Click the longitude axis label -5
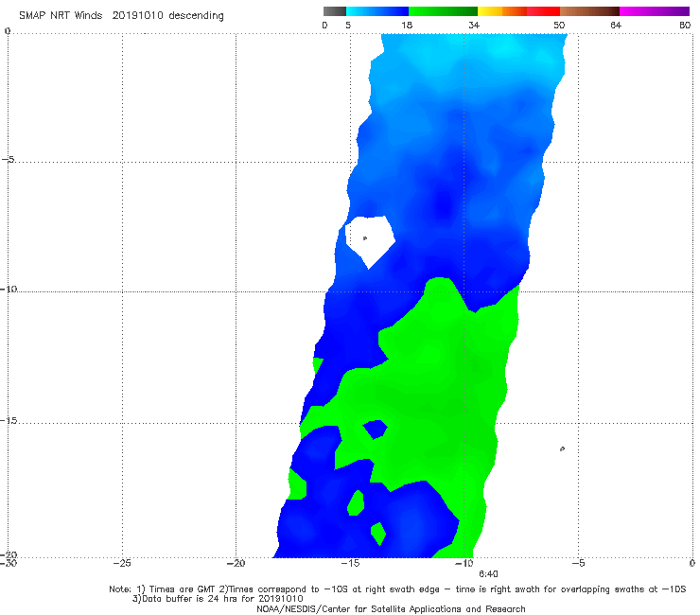This screenshot has height=615, width=700. click(578, 563)
